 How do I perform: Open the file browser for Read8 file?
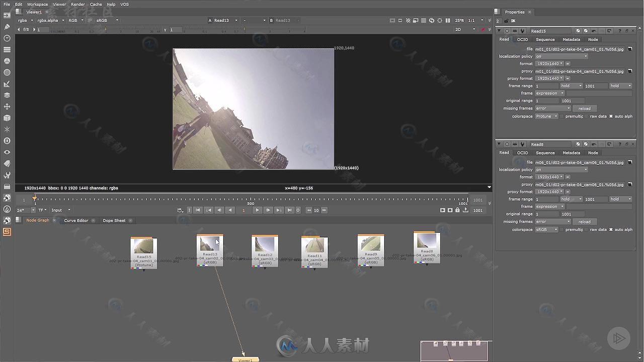tap(629, 162)
